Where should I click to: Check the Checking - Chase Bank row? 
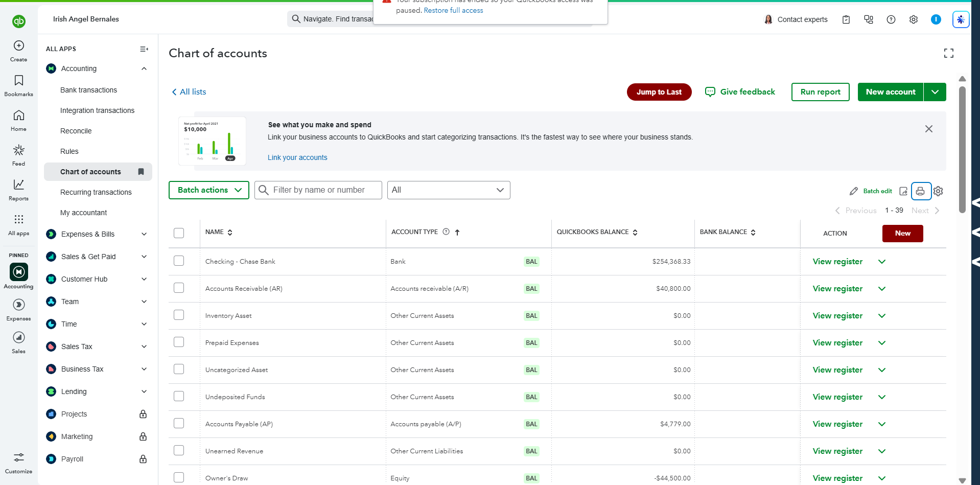click(179, 261)
